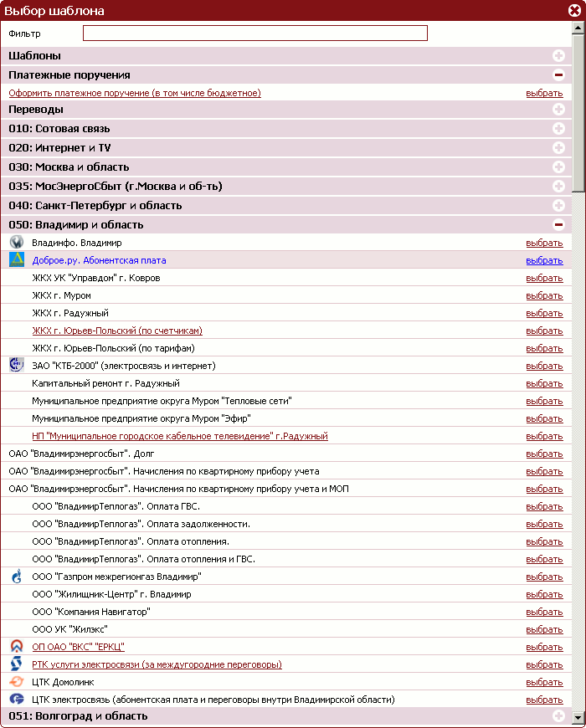Expand the 035: МосЭнергоСбыт section
Image resolution: width=586 pixels, height=728 pixels.
point(558,186)
